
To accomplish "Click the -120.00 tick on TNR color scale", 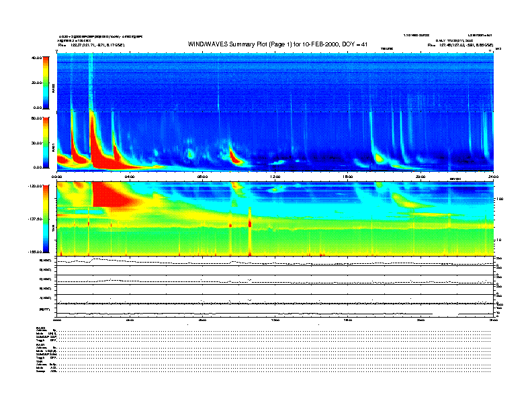I will coord(36,186).
